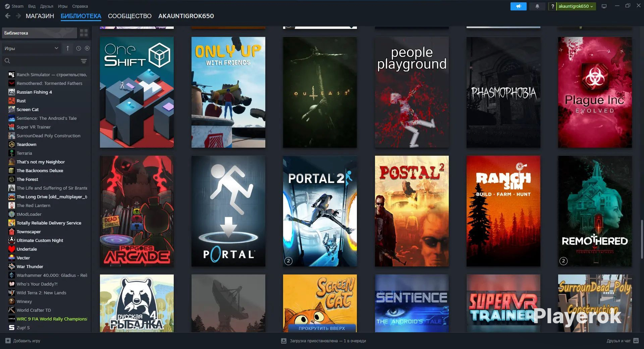Select the Terraria icon in sidebar

[x=12, y=153]
